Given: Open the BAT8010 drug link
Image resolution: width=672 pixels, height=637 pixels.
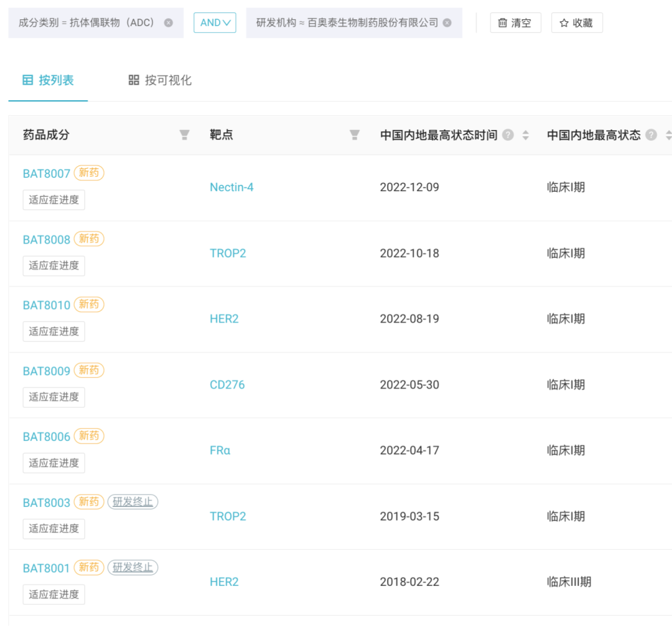Looking at the screenshot, I should tap(46, 305).
